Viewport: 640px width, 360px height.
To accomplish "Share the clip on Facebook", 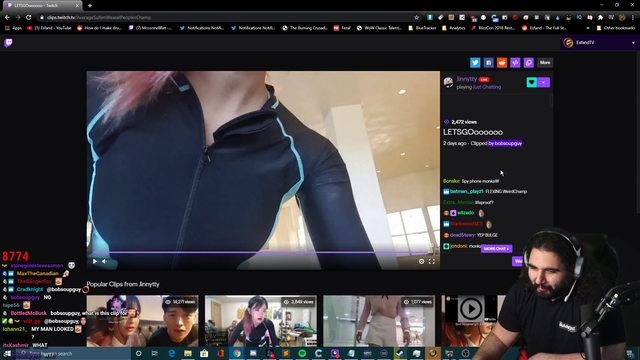I will [x=488, y=62].
